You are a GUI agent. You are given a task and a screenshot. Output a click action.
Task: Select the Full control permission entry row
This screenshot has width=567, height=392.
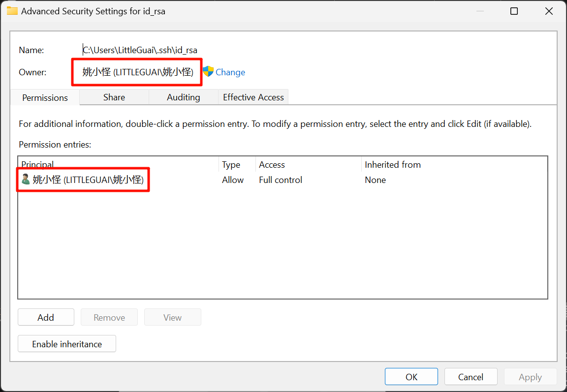pos(281,180)
